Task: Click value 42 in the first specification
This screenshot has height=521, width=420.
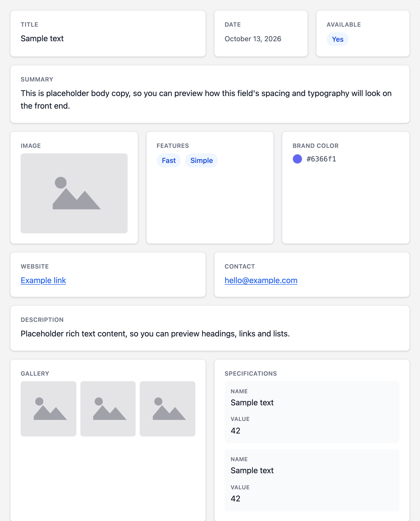Action: click(x=236, y=431)
